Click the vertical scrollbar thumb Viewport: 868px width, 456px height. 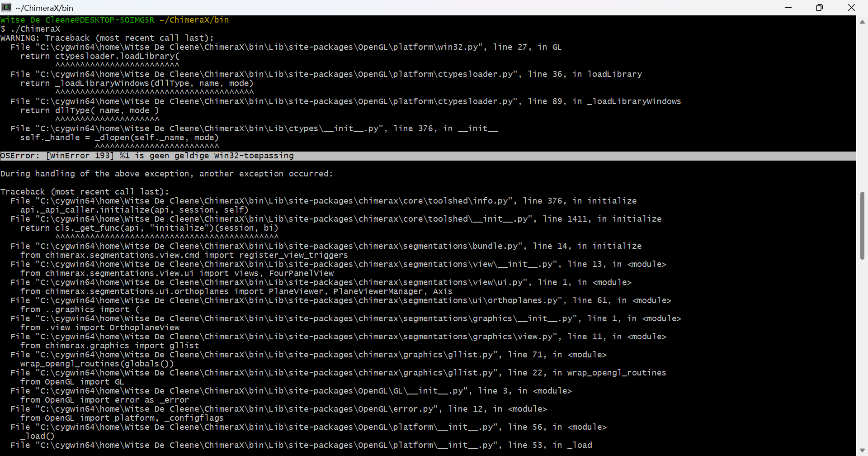862,225
